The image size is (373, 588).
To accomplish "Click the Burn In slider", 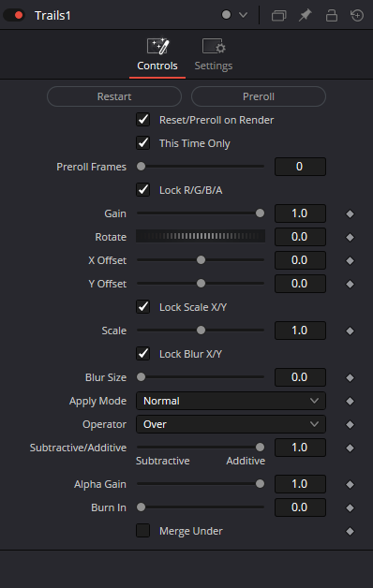I will pos(201,507).
